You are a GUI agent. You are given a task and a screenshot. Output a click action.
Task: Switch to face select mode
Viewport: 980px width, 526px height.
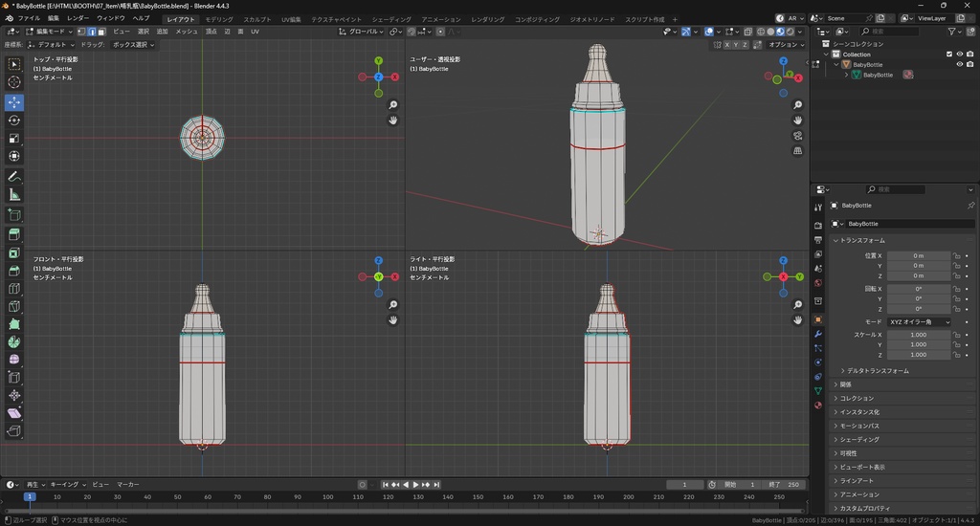pyautogui.click(x=101, y=32)
